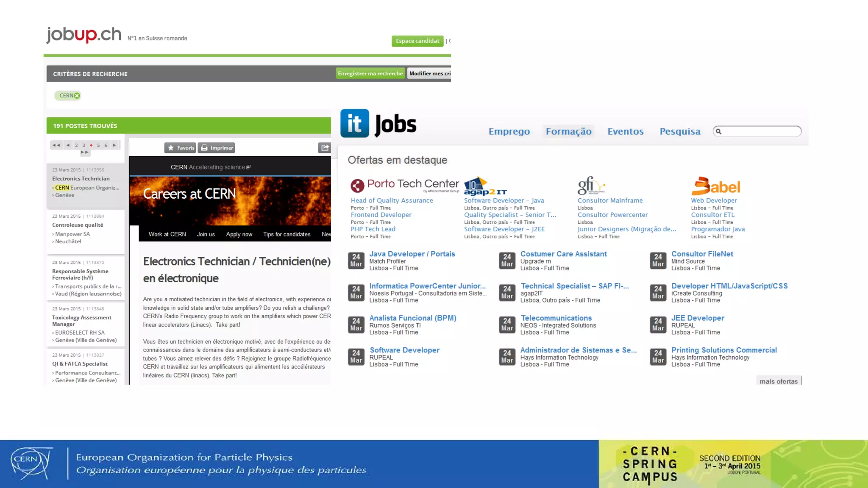Click mais ofertas to see more
Image resolution: width=868 pixels, height=488 pixels.
[778, 381]
